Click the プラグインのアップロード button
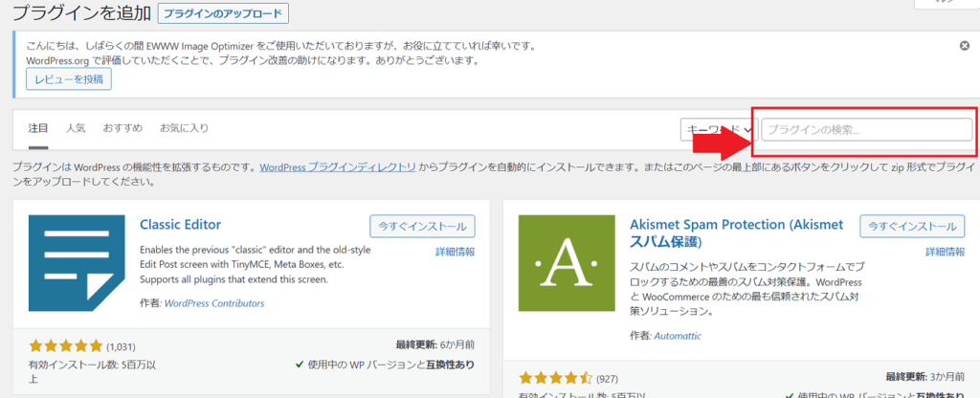 click(x=223, y=13)
